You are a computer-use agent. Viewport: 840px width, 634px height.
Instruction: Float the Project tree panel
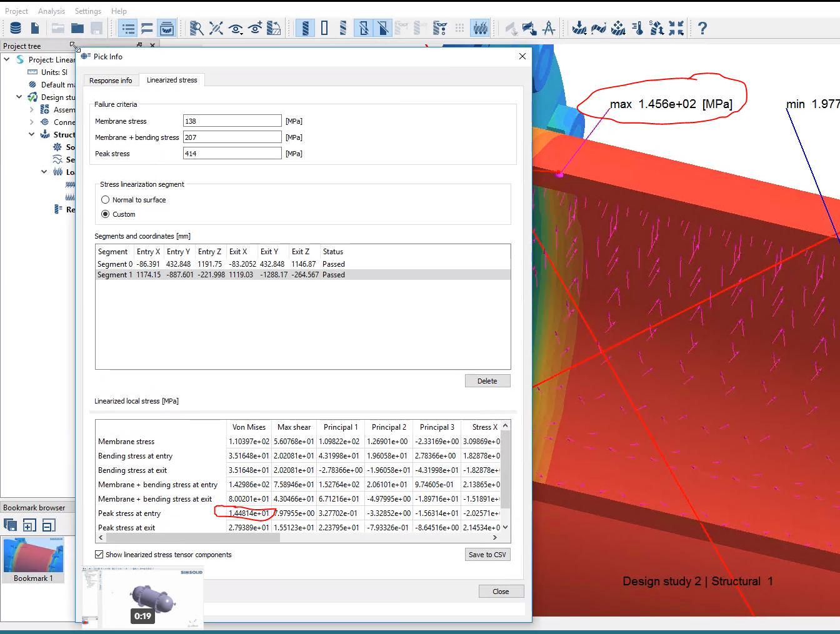pyautogui.click(x=139, y=45)
